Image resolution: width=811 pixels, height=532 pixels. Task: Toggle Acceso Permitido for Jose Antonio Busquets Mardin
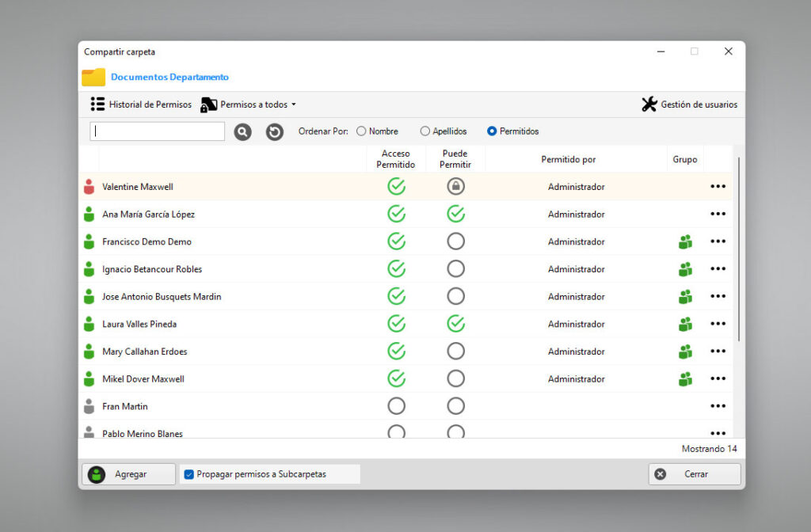[x=396, y=296]
